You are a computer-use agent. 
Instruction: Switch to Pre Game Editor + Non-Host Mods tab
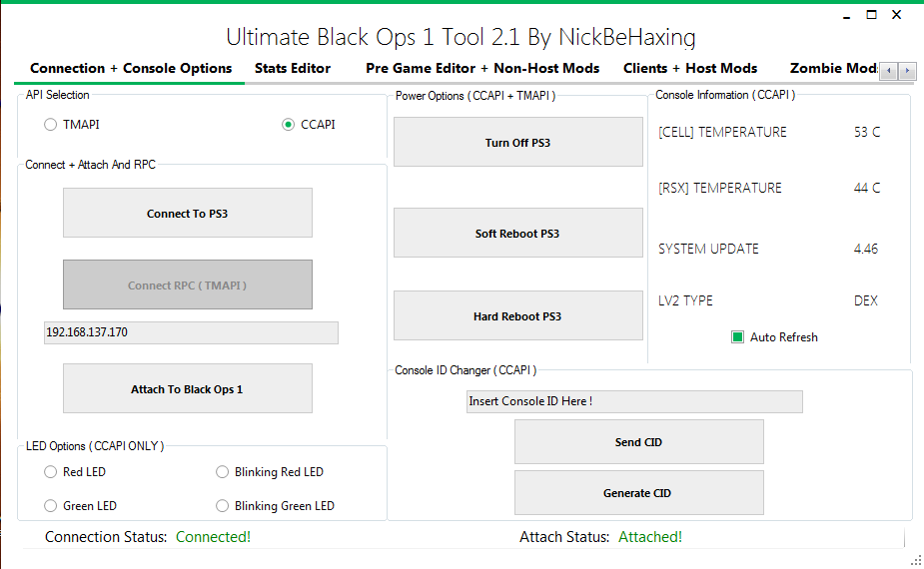pyautogui.click(x=482, y=68)
